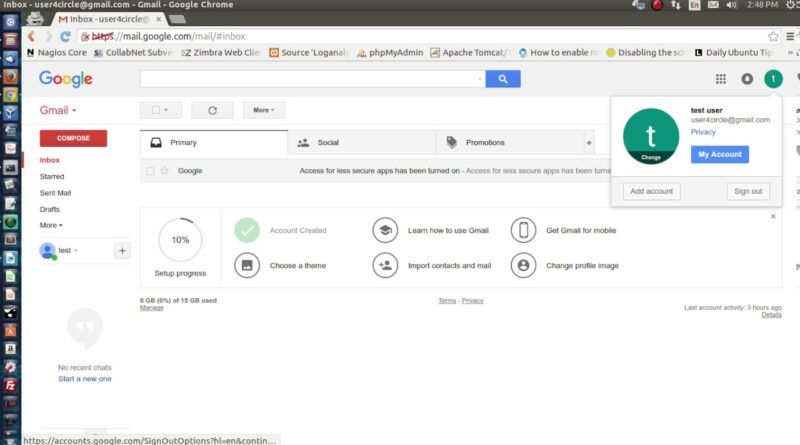Click the COMPOSE button
The width and height of the screenshot is (800, 445).
[x=73, y=138]
